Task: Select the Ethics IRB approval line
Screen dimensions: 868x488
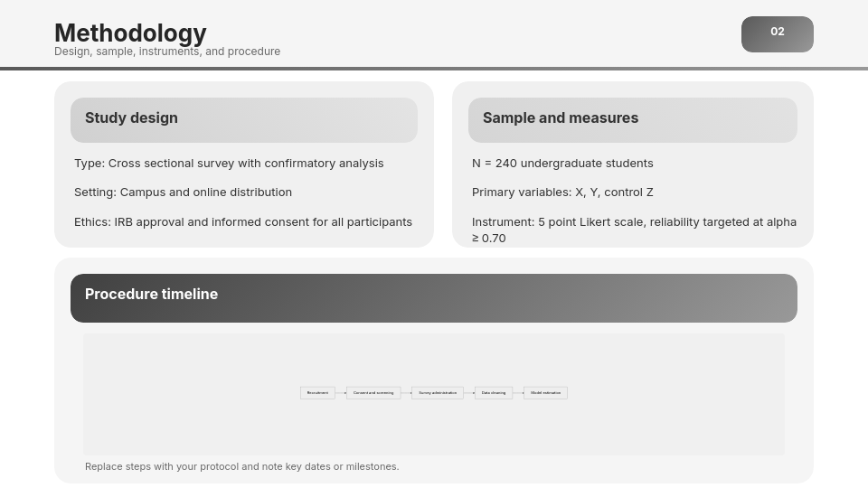Action: click(x=243, y=222)
